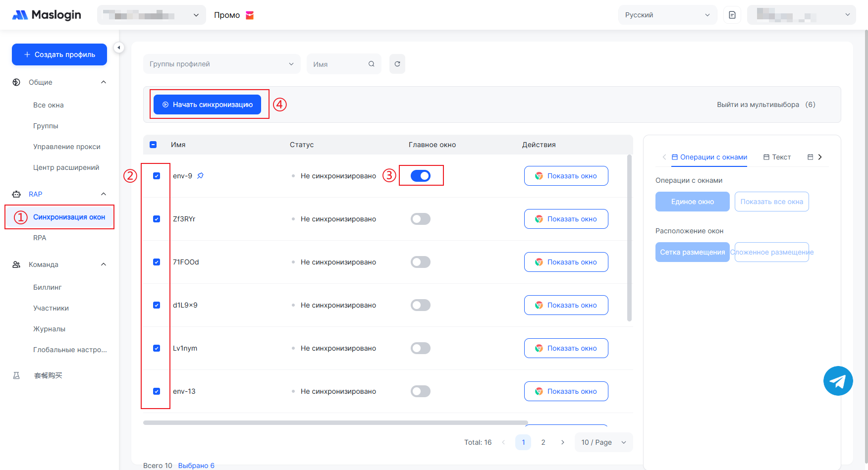The image size is (868, 470).
Task: Click the horizontal scrollbar under the table
Action: pyautogui.click(x=335, y=422)
